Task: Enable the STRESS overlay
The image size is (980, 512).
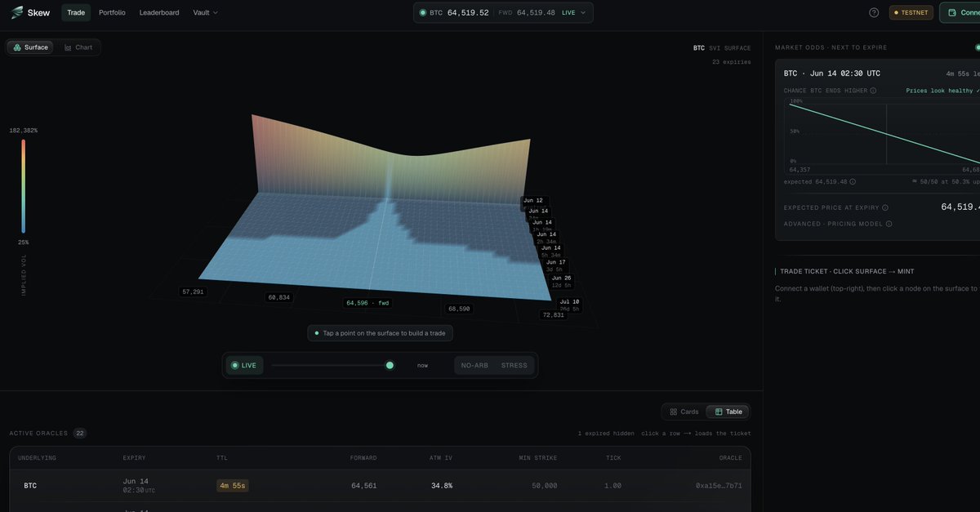Action: coord(514,365)
